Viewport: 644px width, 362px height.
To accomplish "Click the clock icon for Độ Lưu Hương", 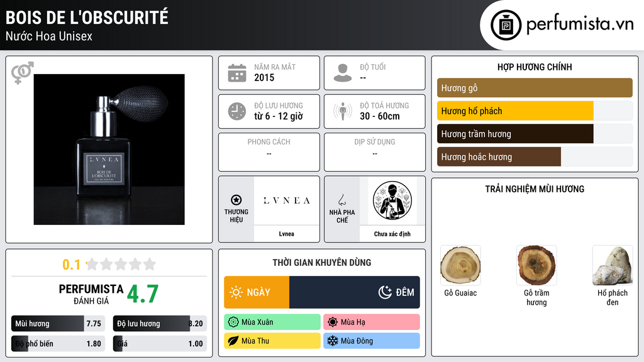I will (x=237, y=111).
